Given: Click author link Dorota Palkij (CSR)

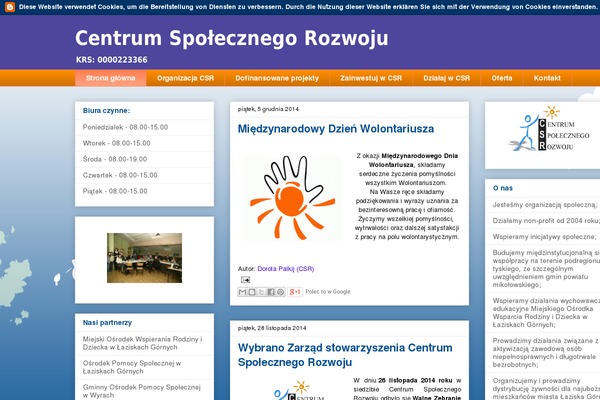Looking at the screenshot, I should click(x=286, y=269).
